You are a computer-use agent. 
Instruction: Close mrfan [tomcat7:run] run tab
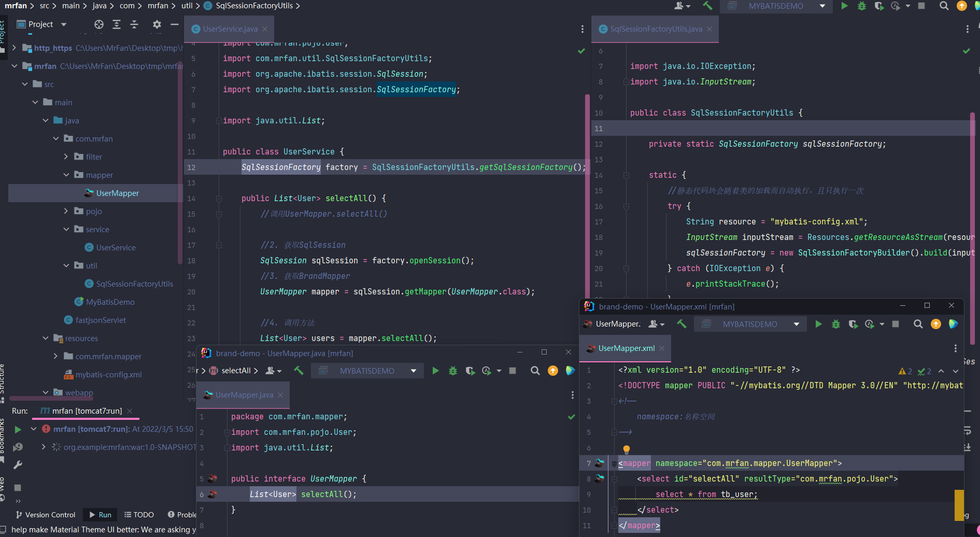[130, 411]
